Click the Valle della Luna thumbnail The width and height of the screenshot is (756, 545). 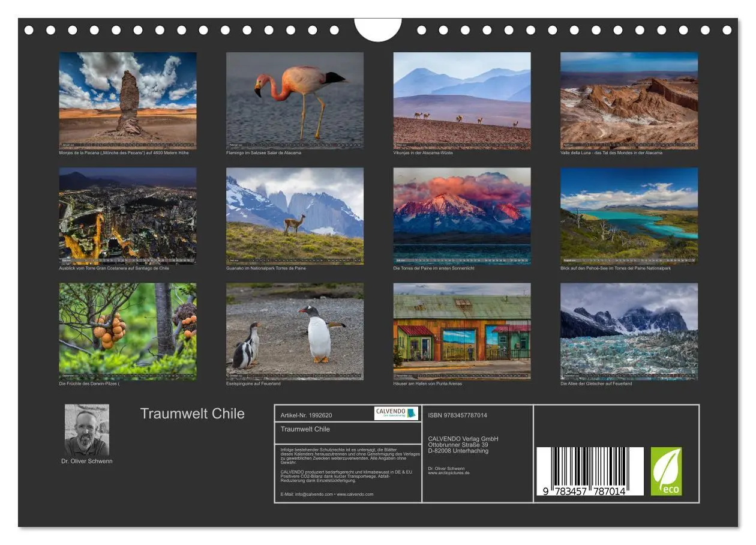coord(631,99)
